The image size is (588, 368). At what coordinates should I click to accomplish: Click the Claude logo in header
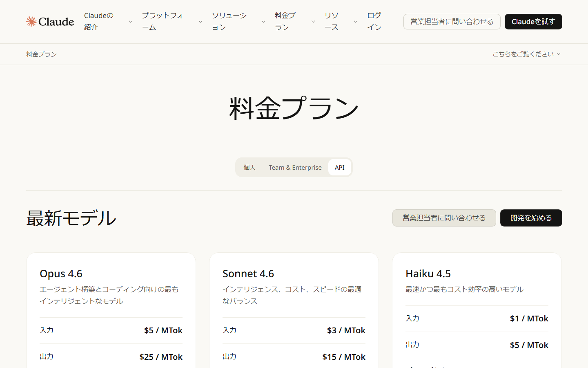pyautogui.click(x=50, y=22)
